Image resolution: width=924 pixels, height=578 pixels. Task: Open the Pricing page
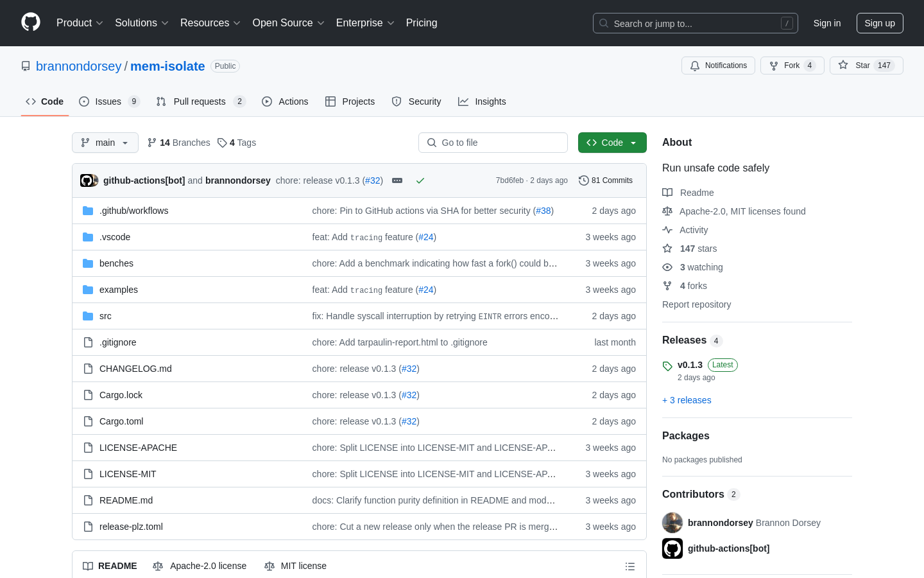click(422, 22)
